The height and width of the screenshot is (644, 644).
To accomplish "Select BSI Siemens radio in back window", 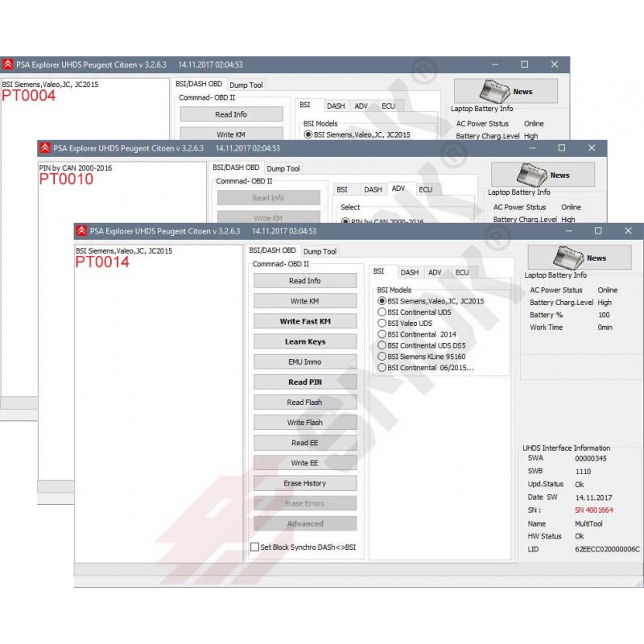I will click(x=308, y=134).
